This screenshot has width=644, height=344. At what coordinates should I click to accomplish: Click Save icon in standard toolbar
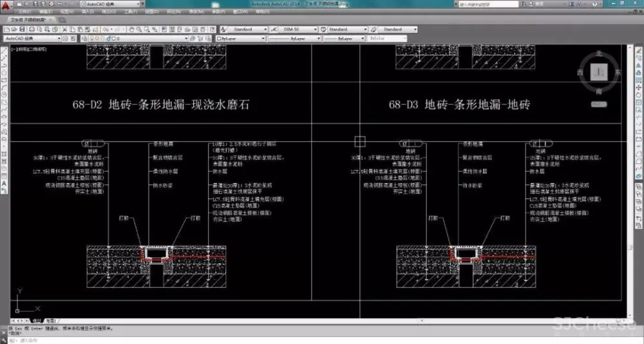click(22, 30)
